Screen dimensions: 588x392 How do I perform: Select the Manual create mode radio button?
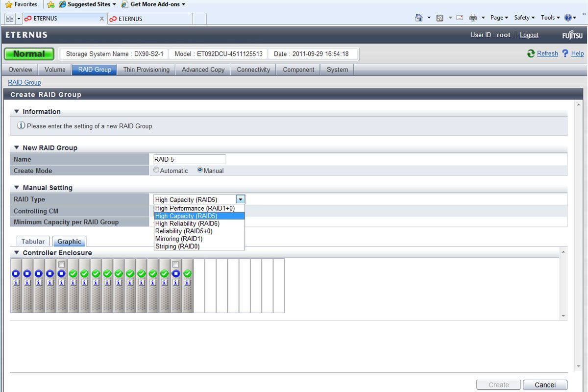(x=200, y=170)
